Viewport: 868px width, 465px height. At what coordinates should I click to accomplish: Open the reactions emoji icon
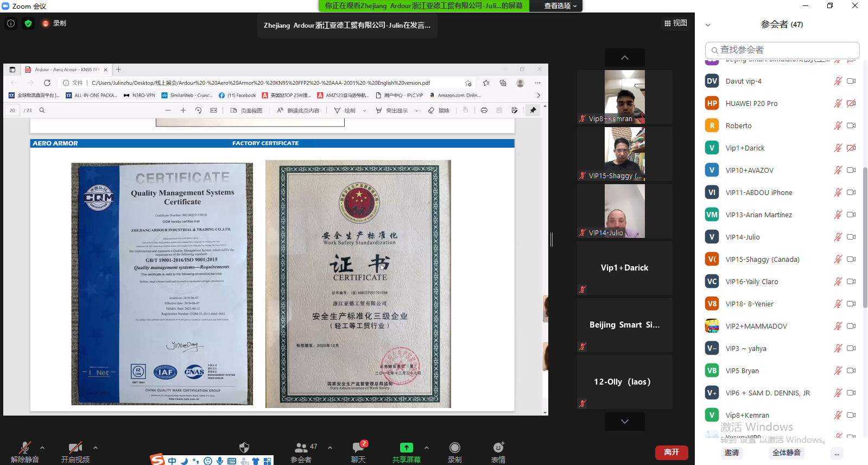(x=498, y=448)
